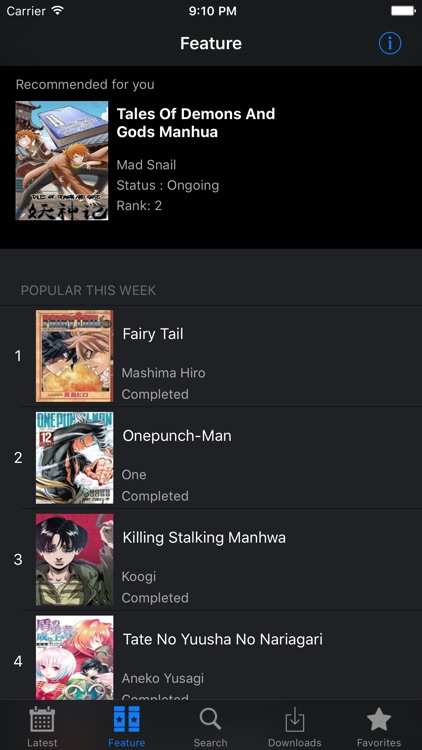The height and width of the screenshot is (750, 422).
Task: Open Search magnifying glass icon
Action: click(211, 719)
